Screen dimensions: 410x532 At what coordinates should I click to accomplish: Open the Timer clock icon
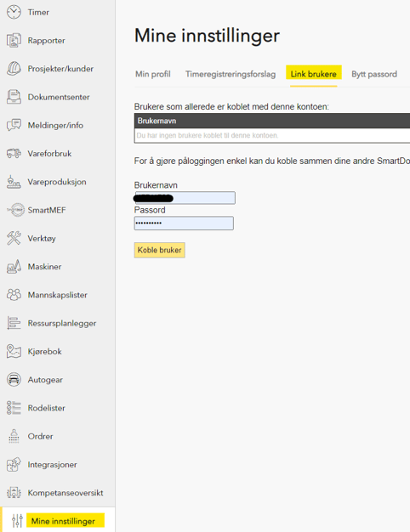click(x=14, y=12)
